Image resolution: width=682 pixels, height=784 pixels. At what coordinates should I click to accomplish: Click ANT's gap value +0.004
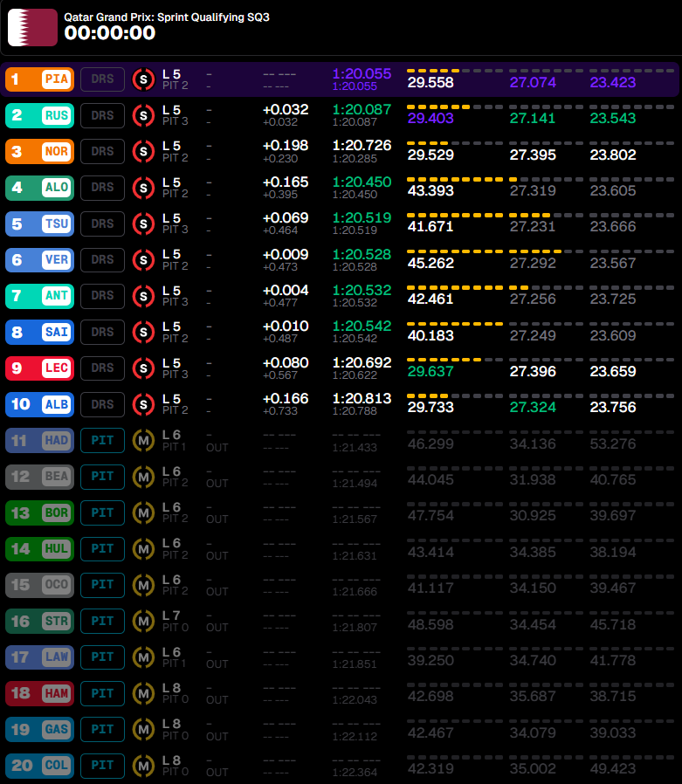tap(286, 291)
